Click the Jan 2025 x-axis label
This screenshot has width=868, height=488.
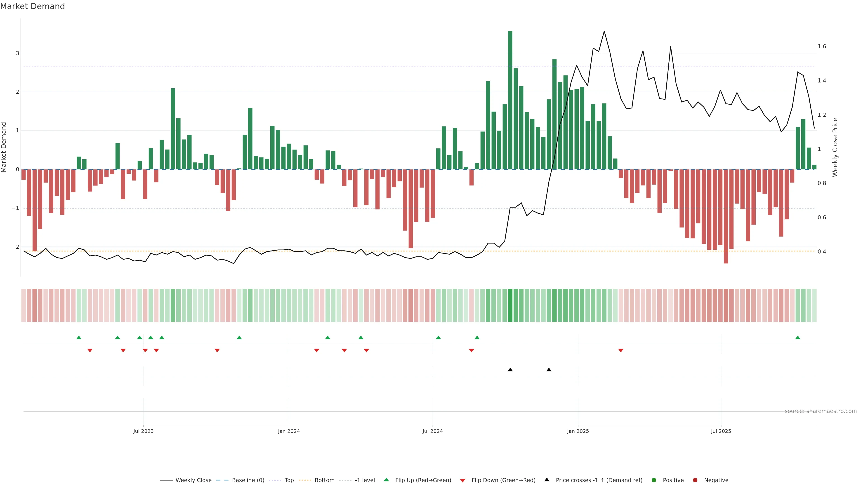[x=578, y=431]
